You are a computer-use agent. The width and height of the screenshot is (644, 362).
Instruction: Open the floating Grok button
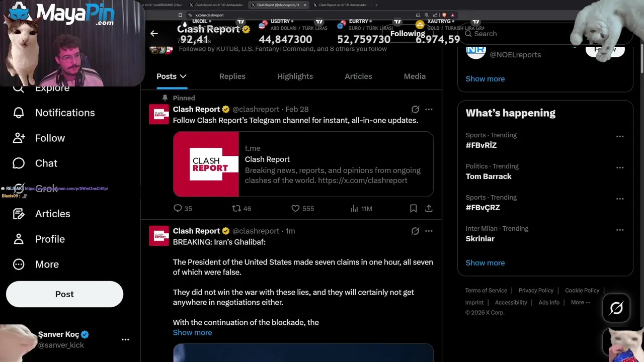(x=616, y=308)
